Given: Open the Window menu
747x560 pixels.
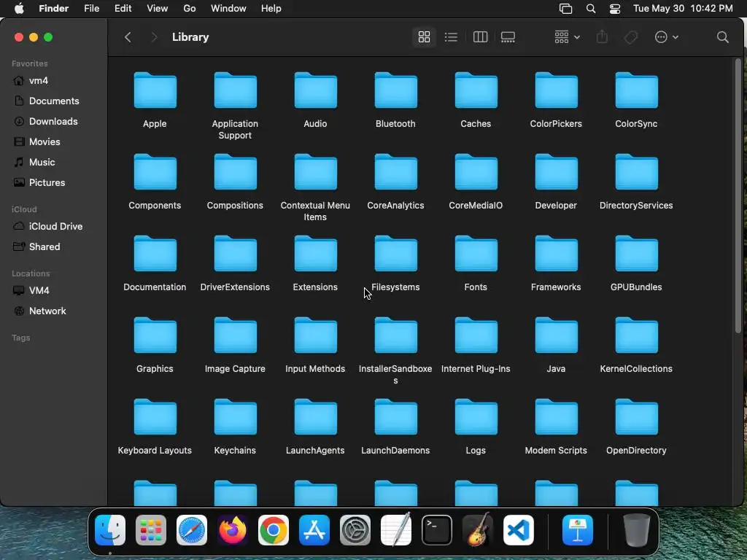Looking at the screenshot, I should click(228, 9).
